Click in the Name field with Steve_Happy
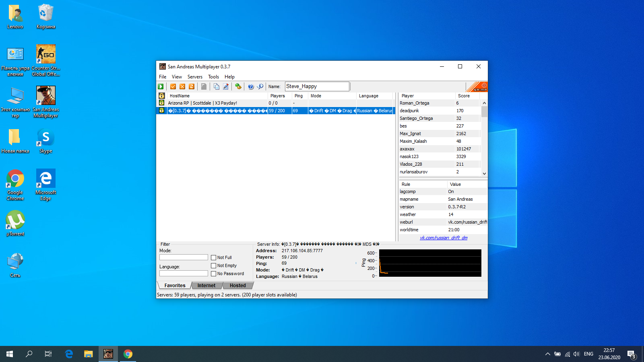This screenshot has height=362, width=644. (x=317, y=86)
